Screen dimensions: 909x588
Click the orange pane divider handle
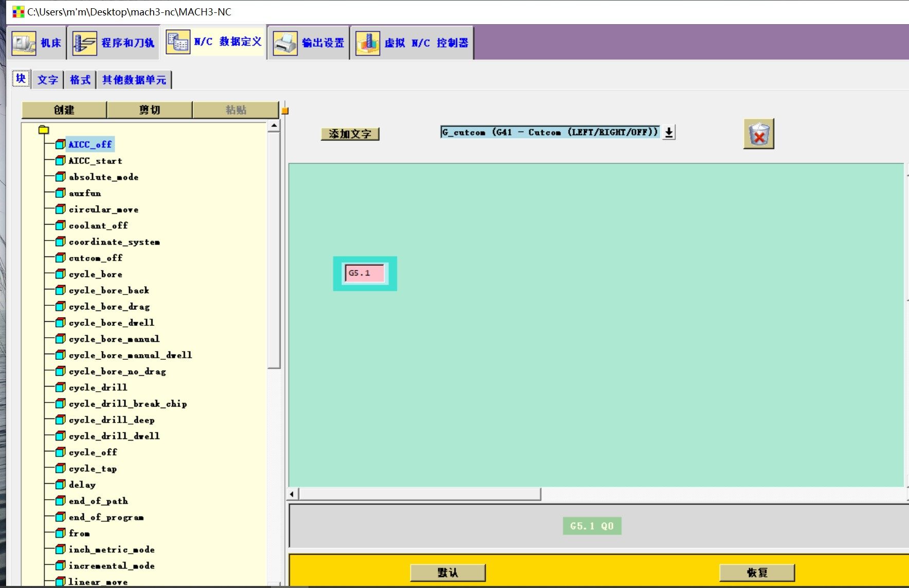point(285,111)
